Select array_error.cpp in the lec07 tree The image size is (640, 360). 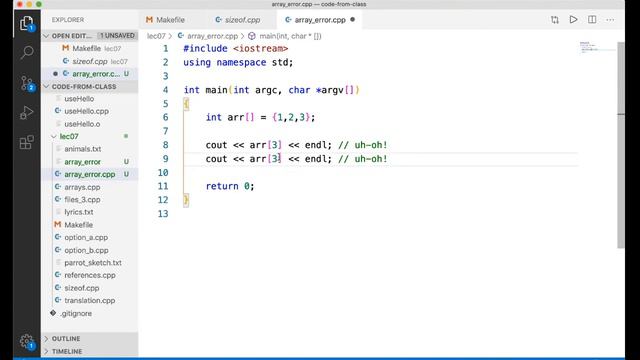[90, 174]
